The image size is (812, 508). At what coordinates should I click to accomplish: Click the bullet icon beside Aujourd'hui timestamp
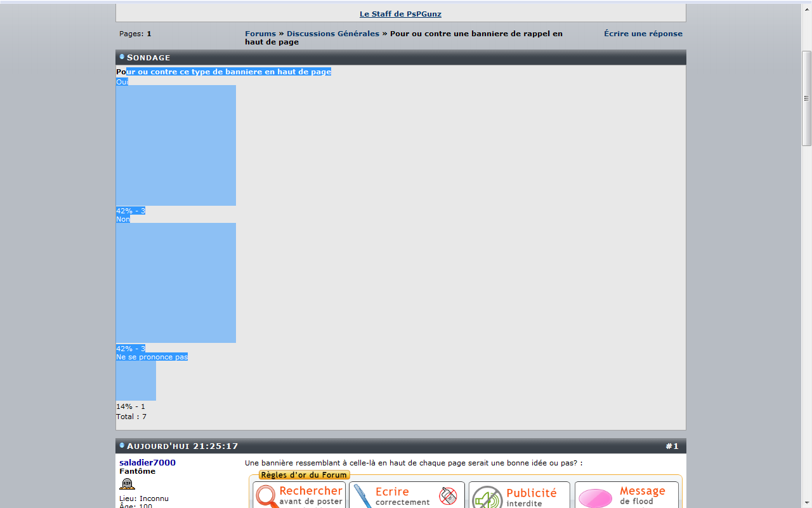122,446
